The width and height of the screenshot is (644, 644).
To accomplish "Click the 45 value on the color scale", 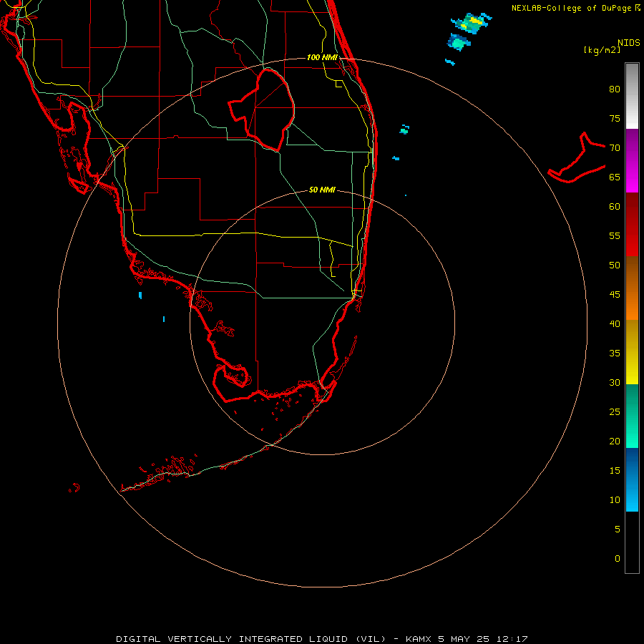I will [x=615, y=295].
